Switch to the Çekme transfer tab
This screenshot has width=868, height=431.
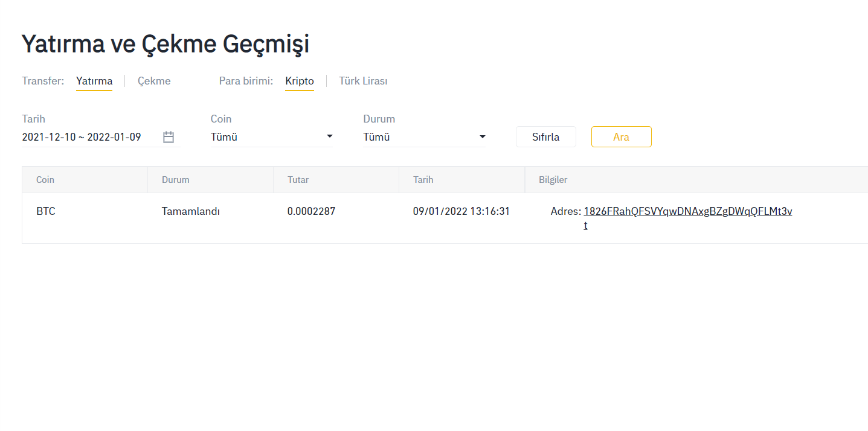(x=154, y=81)
